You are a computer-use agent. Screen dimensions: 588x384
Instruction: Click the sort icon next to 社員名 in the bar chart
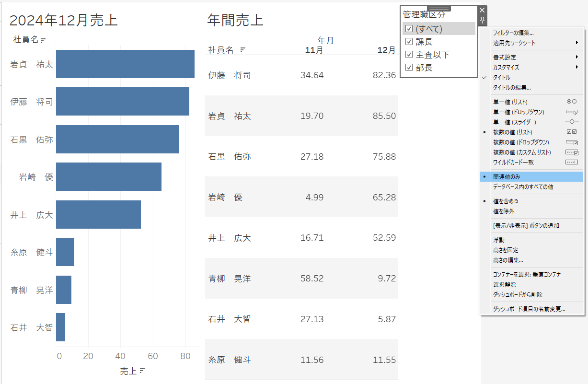pos(43,40)
